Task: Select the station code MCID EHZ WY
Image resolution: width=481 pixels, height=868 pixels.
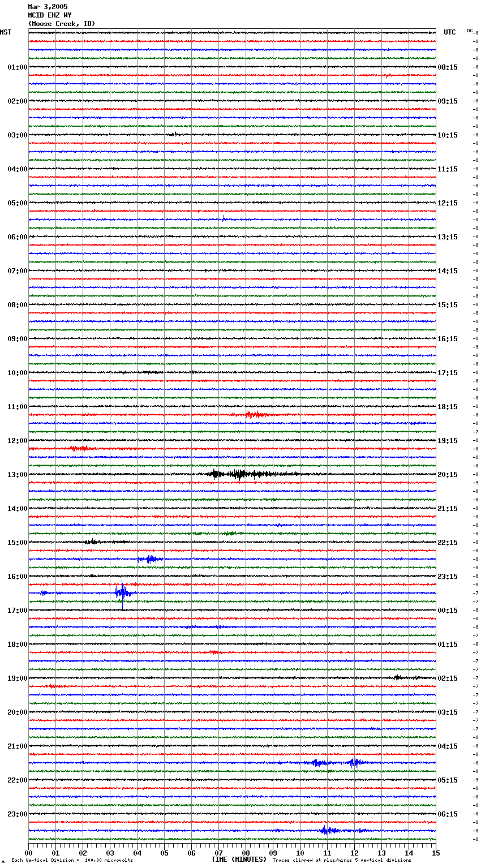Action: pos(50,15)
